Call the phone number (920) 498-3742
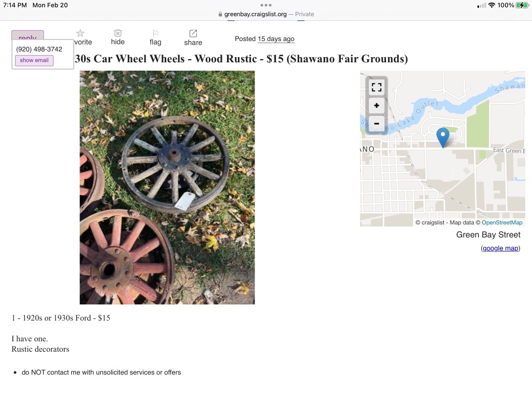Image resolution: width=532 pixels, height=399 pixels. [39, 49]
